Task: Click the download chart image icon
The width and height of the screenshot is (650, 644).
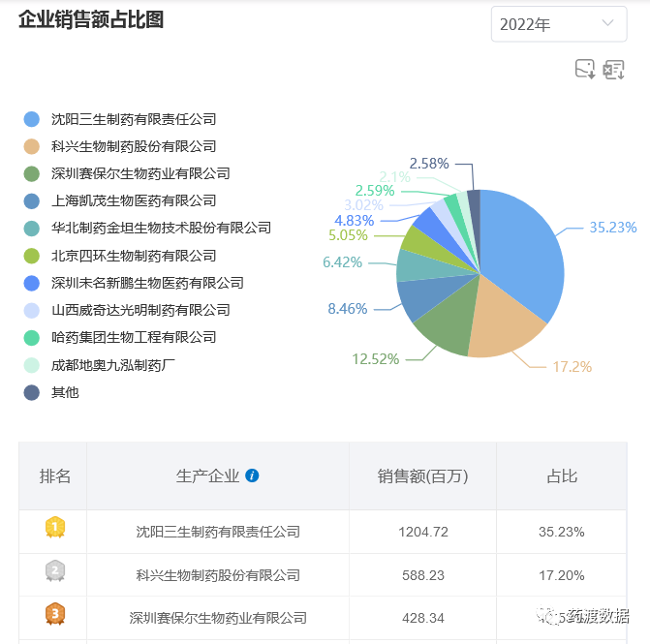Action: click(585, 69)
